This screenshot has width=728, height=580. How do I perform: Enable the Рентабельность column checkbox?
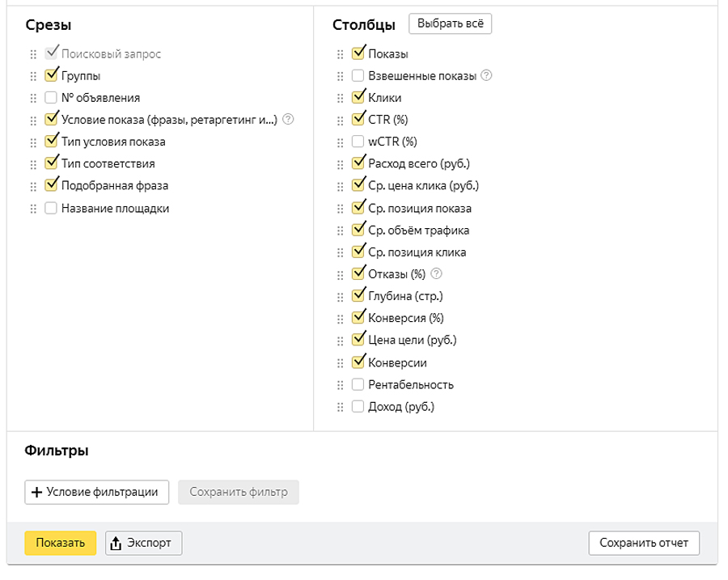coord(358,384)
